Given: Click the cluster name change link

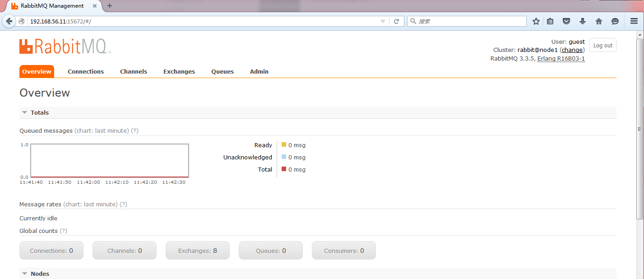Looking at the screenshot, I should coord(572,50).
